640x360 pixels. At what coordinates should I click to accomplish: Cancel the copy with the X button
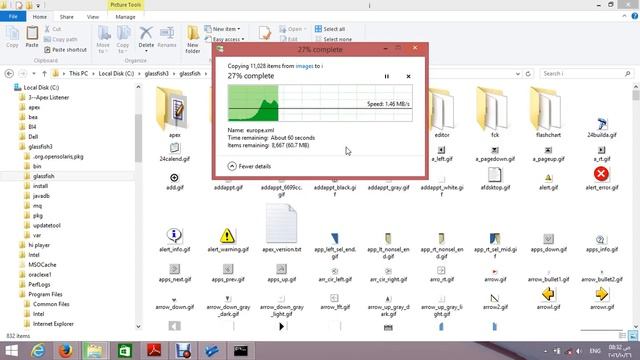[408, 76]
